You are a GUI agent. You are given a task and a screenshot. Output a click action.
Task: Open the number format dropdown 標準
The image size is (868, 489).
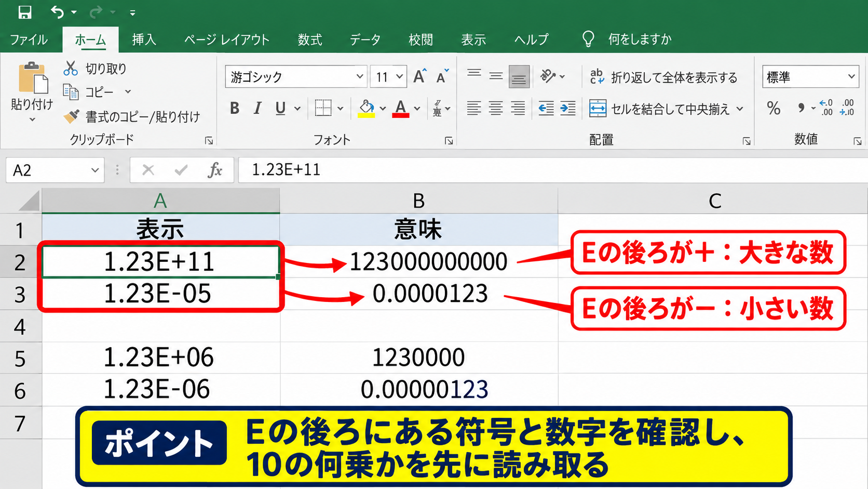coord(851,77)
